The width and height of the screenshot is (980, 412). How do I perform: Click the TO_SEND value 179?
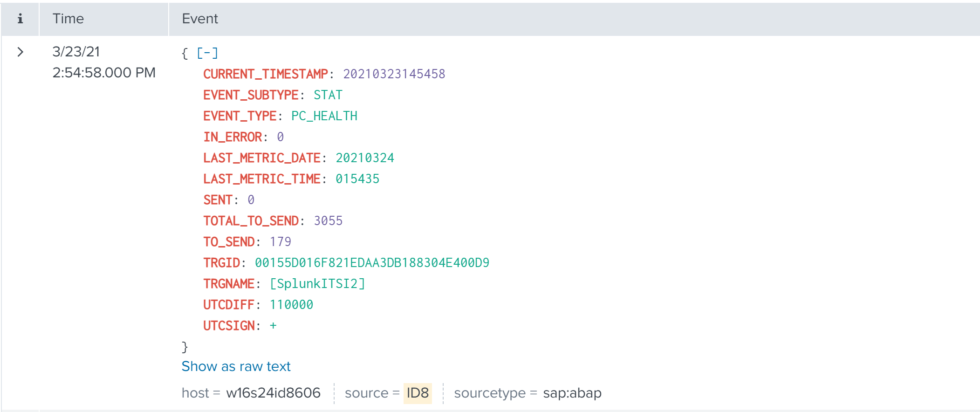click(280, 242)
